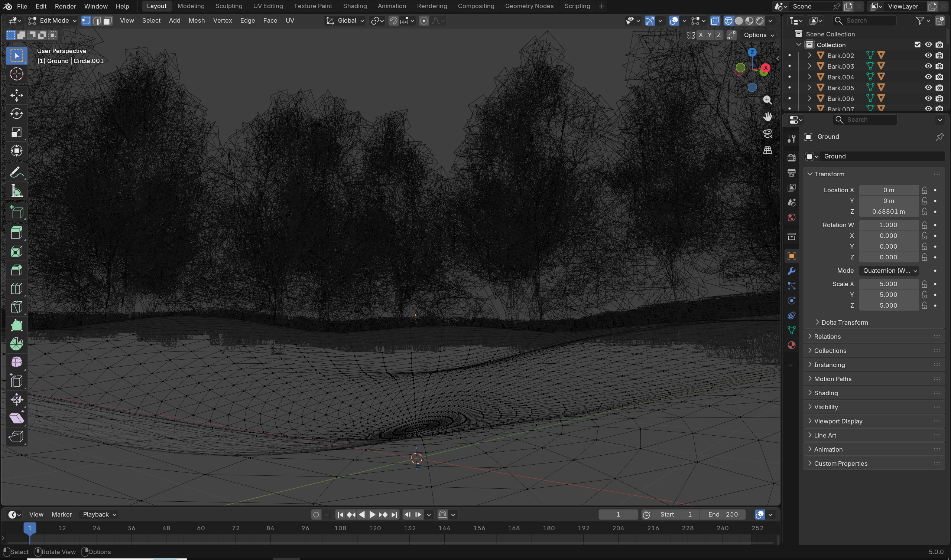Uncheck Collection exclude checkbox

pyautogui.click(x=918, y=45)
